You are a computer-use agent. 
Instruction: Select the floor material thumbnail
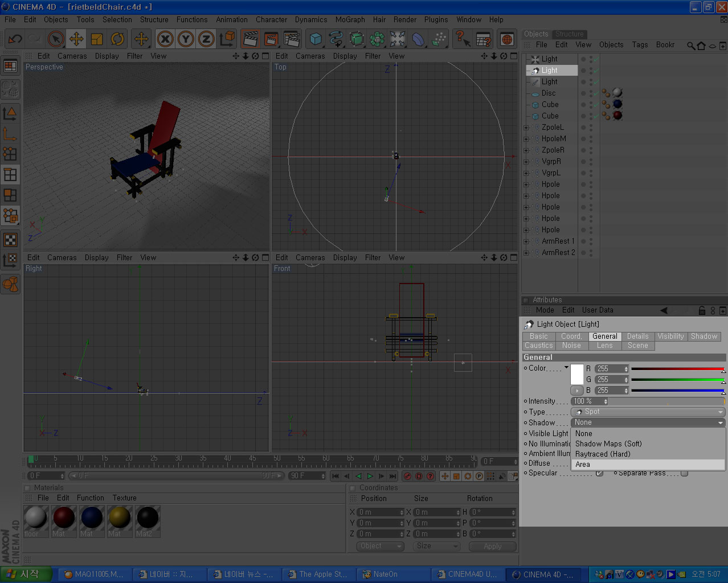click(x=35, y=518)
